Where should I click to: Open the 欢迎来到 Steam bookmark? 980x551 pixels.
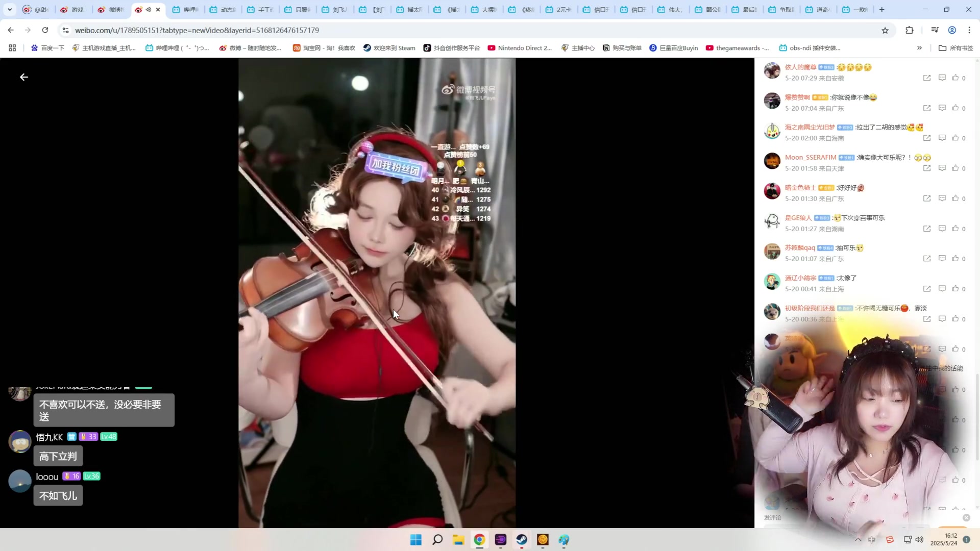389,48
